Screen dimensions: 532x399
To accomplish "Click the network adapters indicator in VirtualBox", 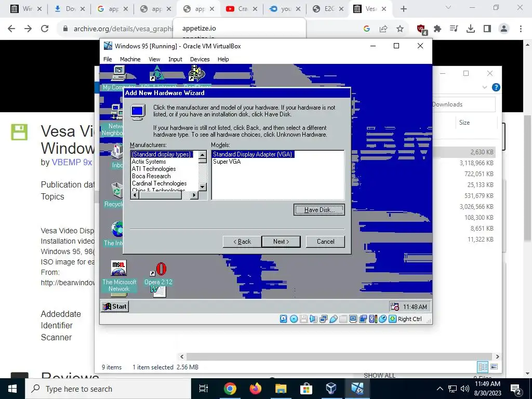I will point(323,319).
